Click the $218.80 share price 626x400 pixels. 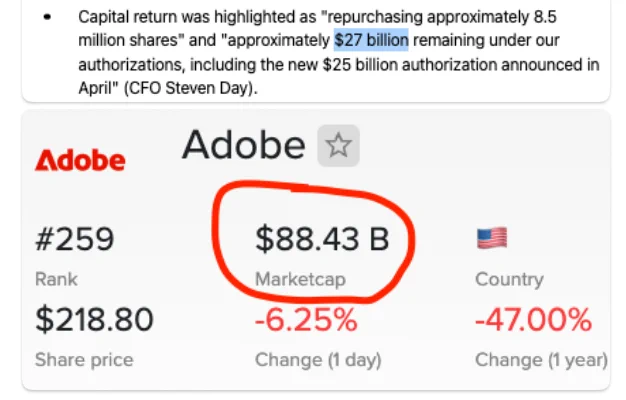[94, 319]
